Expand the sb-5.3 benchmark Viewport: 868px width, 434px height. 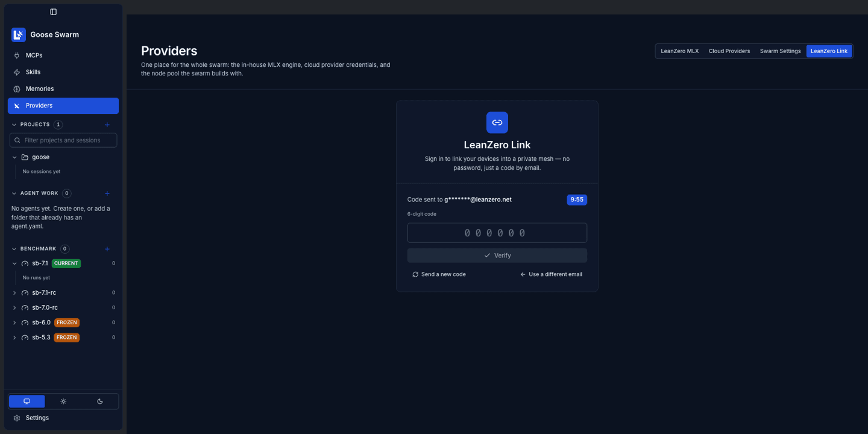coord(14,338)
